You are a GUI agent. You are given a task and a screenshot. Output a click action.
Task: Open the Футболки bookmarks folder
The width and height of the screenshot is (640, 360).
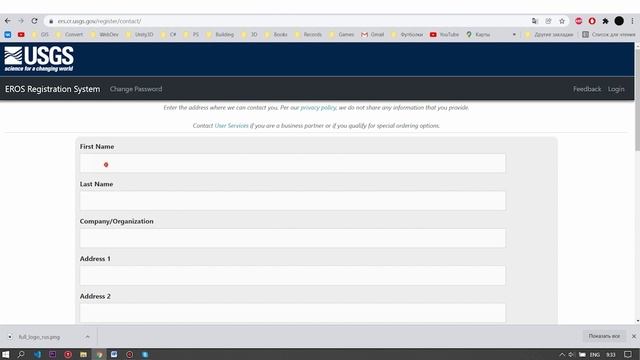click(x=407, y=35)
